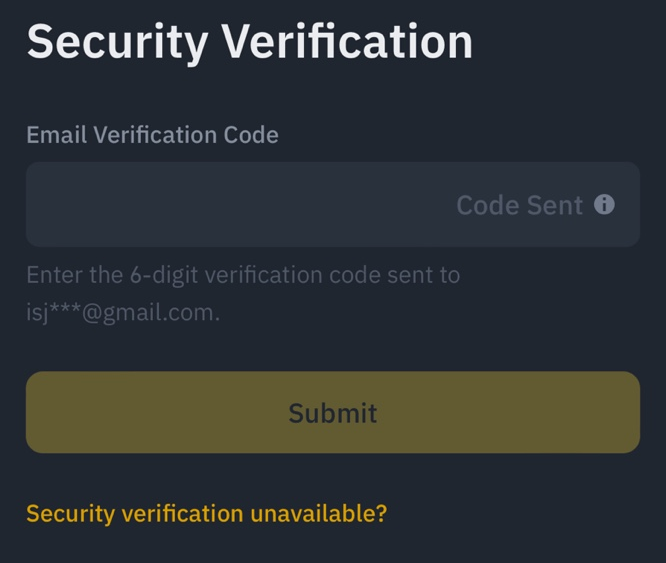Click "unavailable?" in the bottom link
666x563 pixels.
tap(319, 514)
